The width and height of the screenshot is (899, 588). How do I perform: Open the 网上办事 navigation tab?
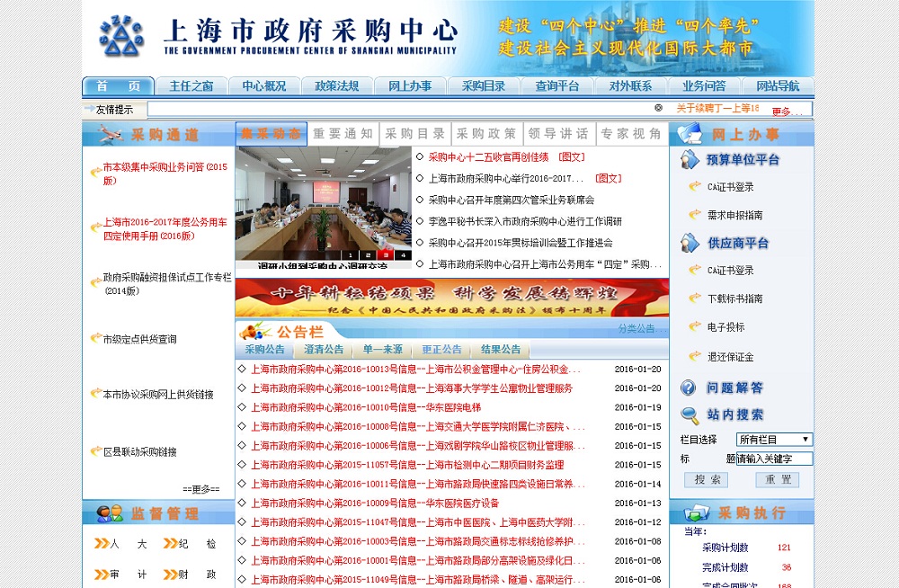click(x=410, y=86)
